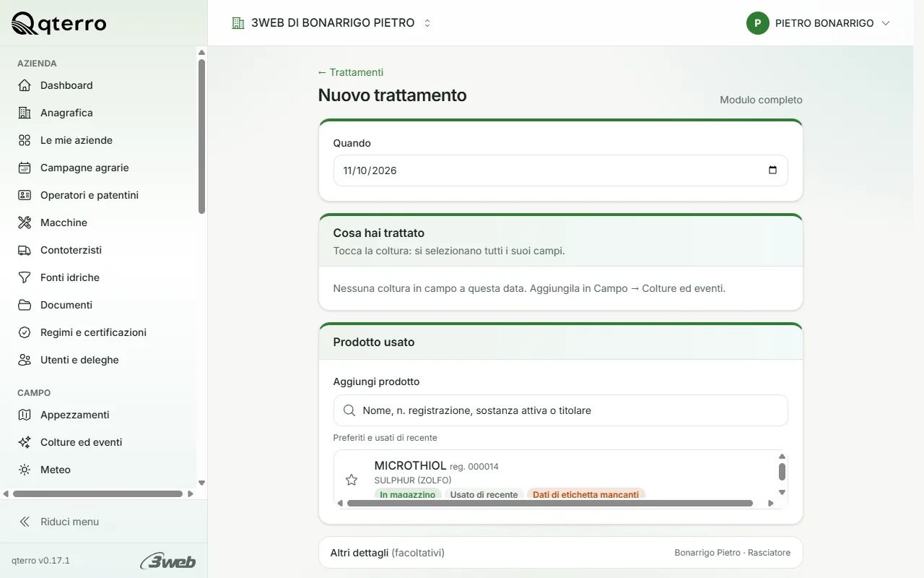This screenshot has width=924, height=578.
Task: Open Dashboard in the sidebar
Action: (98, 85)
